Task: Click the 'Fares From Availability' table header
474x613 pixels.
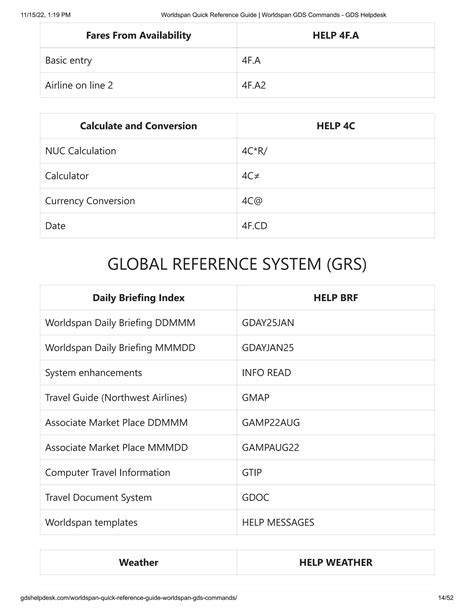Action: pos(138,35)
